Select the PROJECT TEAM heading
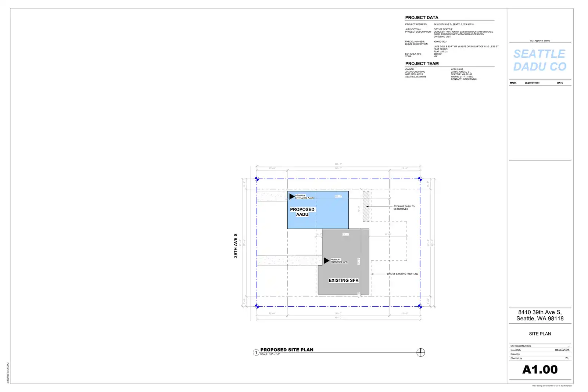588x392 pixels. click(422, 64)
